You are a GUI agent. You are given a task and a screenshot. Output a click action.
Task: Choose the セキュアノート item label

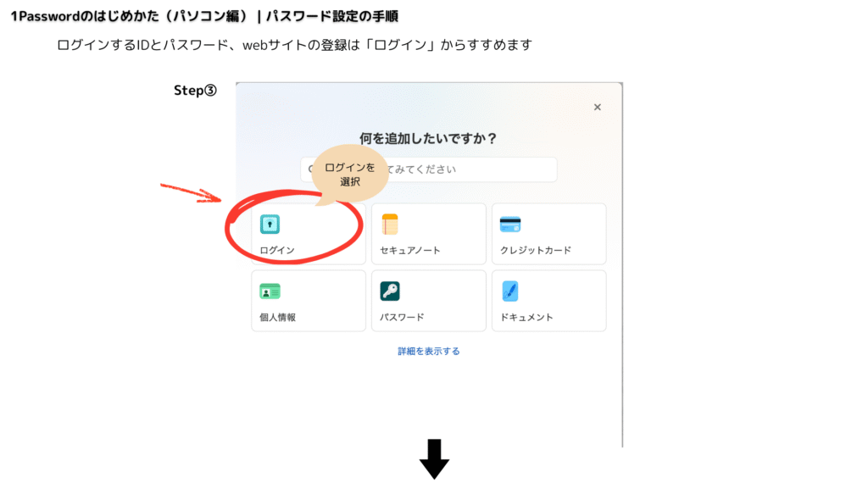(x=410, y=250)
